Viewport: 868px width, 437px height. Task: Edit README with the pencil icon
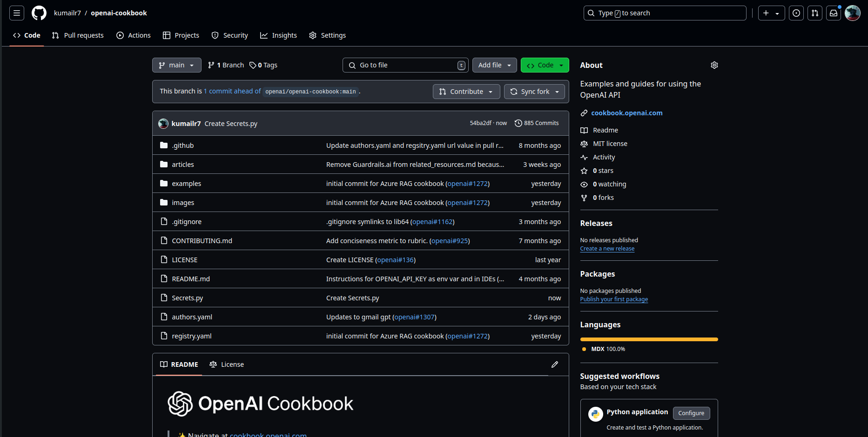pos(554,364)
